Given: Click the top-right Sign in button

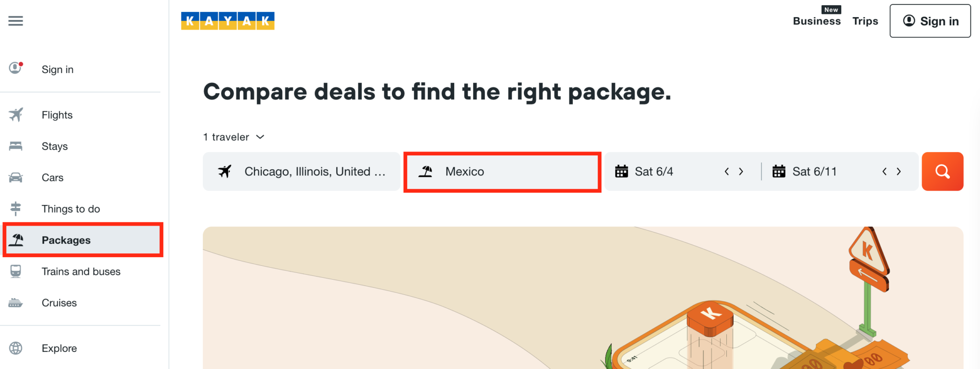Looking at the screenshot, I should tap(930, 21).
